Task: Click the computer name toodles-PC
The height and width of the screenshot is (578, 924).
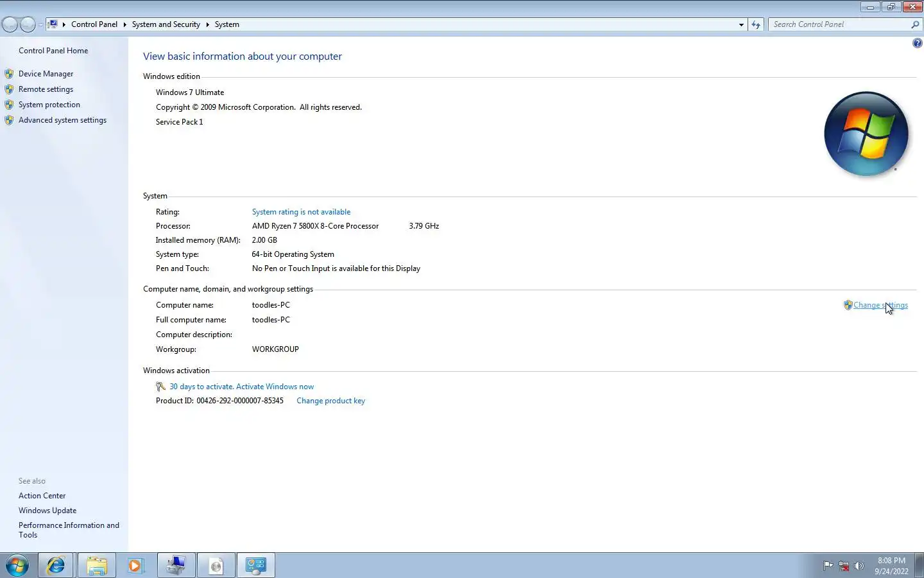Action: [x=271, y=305]
